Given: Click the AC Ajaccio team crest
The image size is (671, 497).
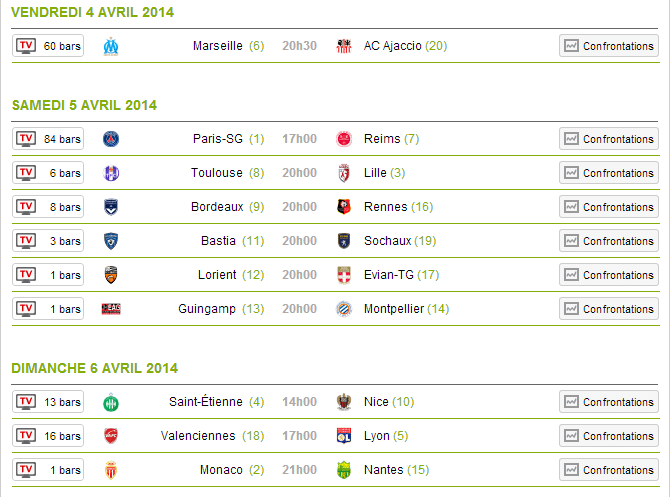Looking at the screenshot, I should (x=344, y=46).
